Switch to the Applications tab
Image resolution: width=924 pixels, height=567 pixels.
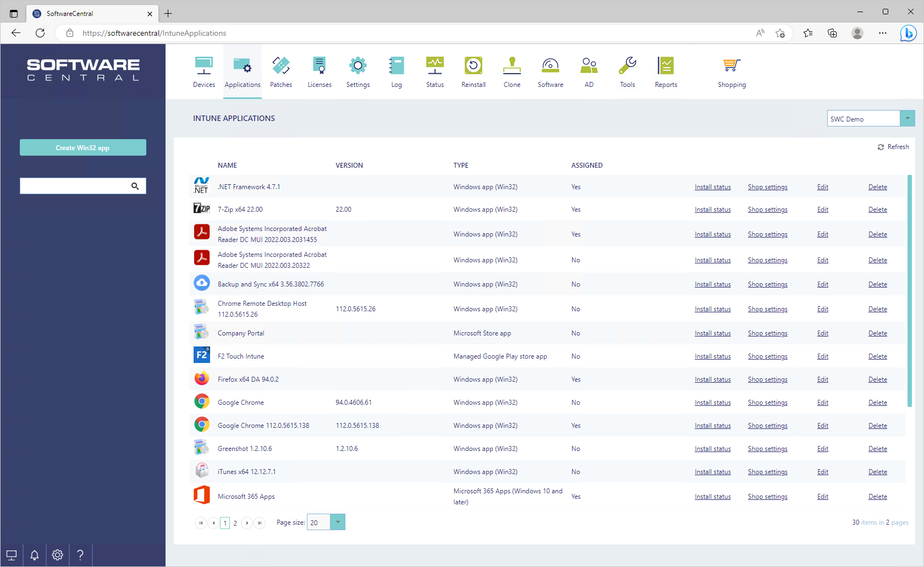pyautogui.click(x=242, y=71)
